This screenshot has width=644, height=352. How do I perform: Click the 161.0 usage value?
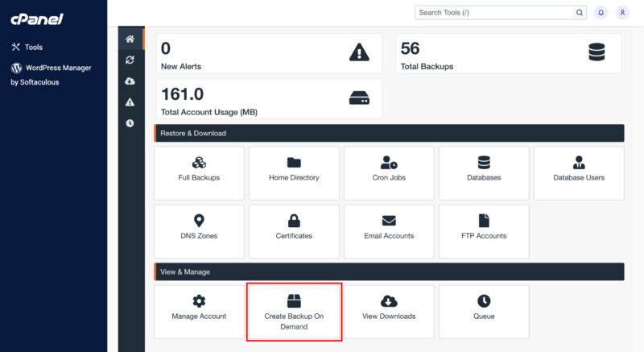183,94
